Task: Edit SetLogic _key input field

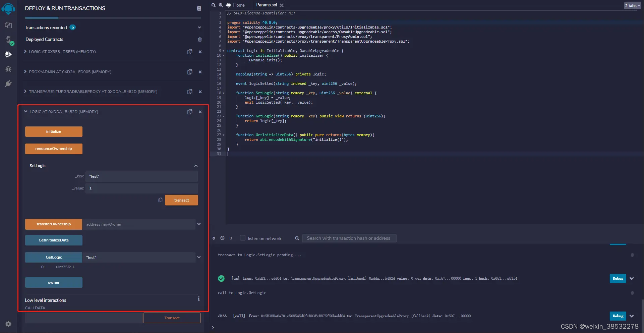Action: (141, 176)
